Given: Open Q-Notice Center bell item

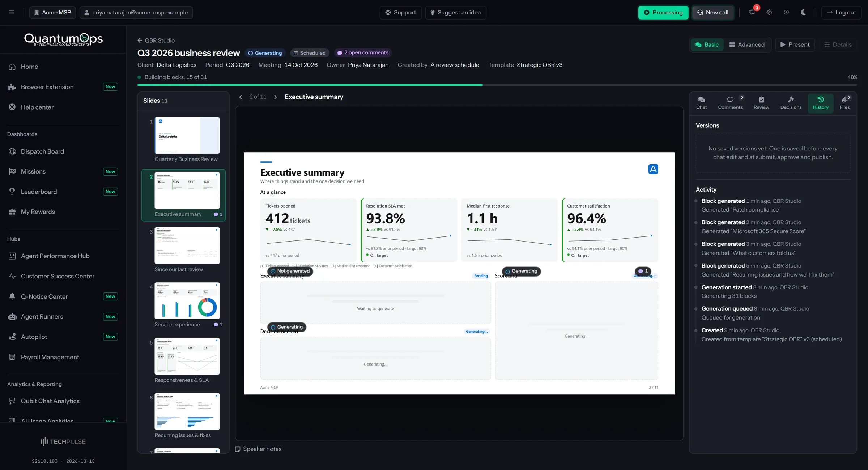Looking at the screenshot, I should [63, 296].
